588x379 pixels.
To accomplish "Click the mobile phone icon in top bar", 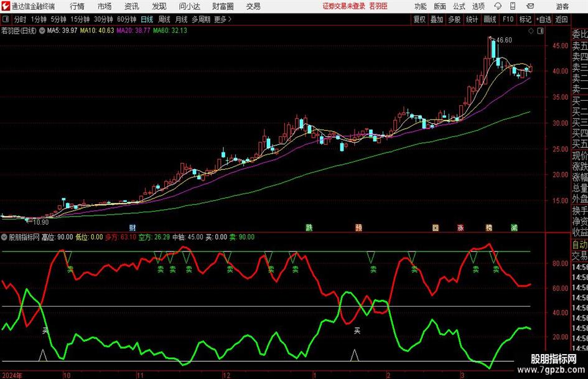I will [513, 6].
